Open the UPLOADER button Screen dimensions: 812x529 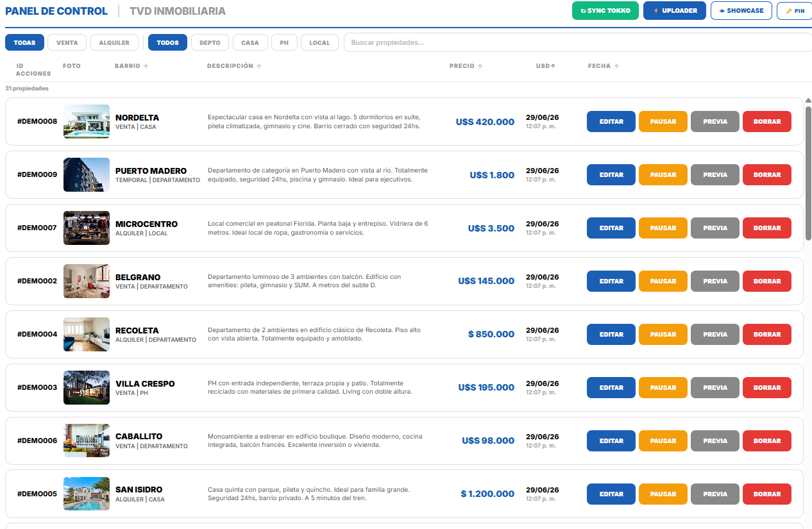point(675,10)
